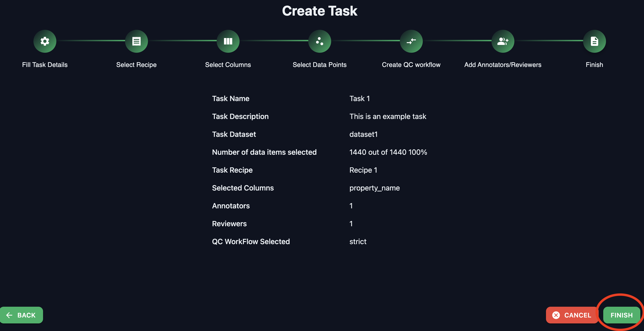Click the QC WorkFlow Selected label
This screenshot has width=644, height=331.
click(x=251, y=242)
